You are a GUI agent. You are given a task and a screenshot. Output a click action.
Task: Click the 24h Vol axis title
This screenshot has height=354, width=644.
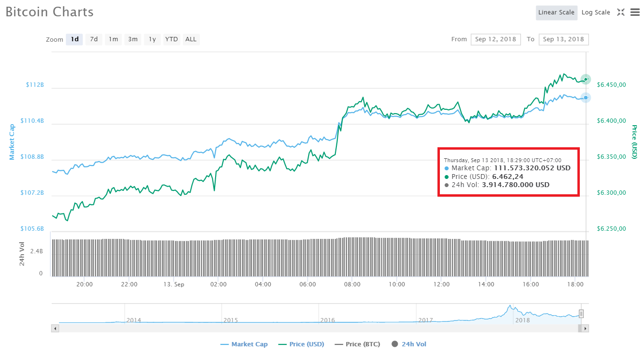pyautogui.click(x=22, y=254)
